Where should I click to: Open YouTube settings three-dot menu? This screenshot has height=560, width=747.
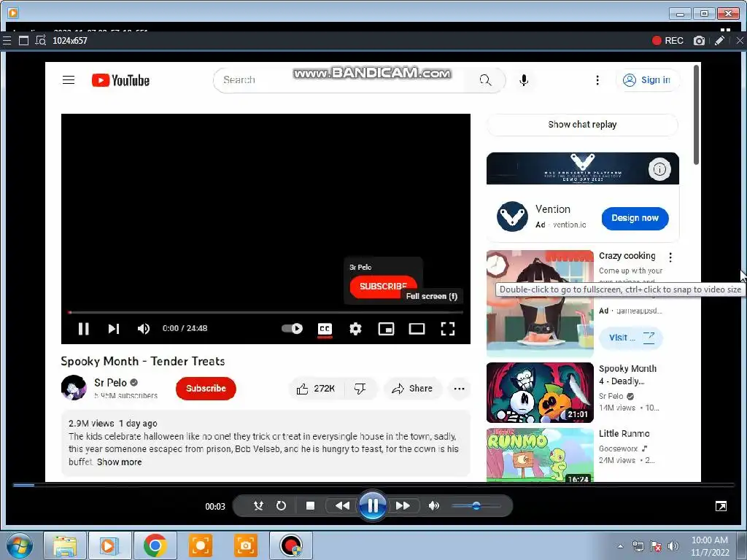coord(597,80)
